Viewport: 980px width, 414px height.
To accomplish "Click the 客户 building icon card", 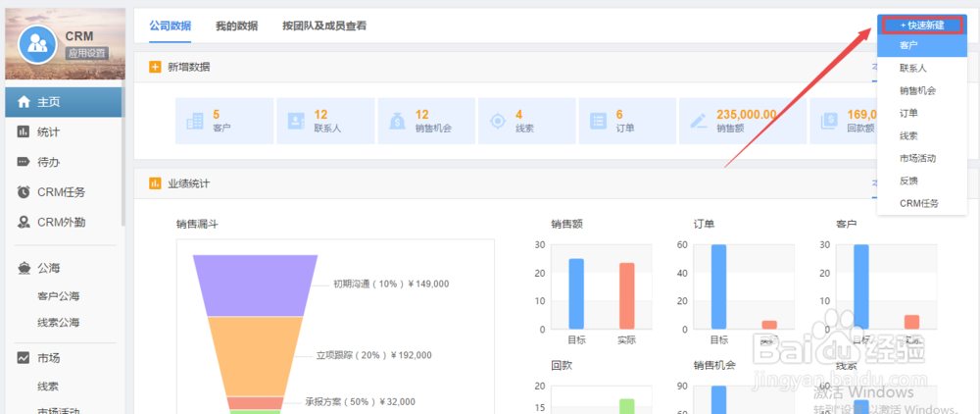I will click(x=194, y=121).
